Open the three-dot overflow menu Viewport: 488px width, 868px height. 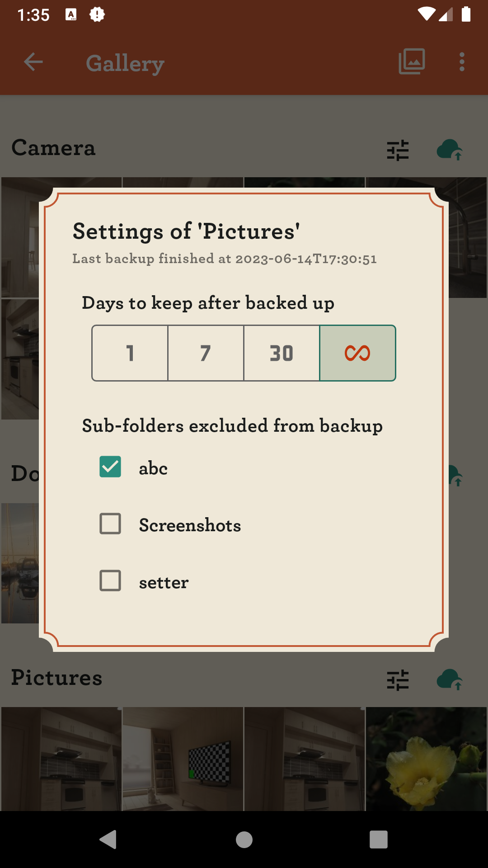pyautogui.click(x=462, y=62)
